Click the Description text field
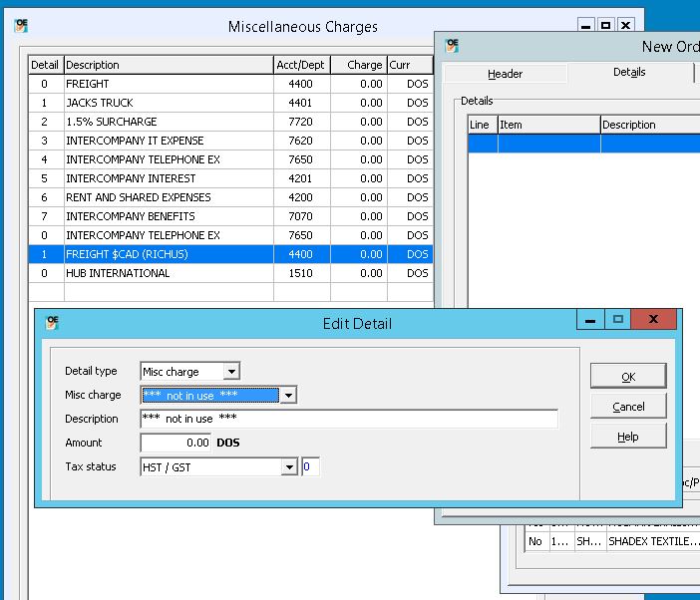Screen dimensions: 700x600 349,420
